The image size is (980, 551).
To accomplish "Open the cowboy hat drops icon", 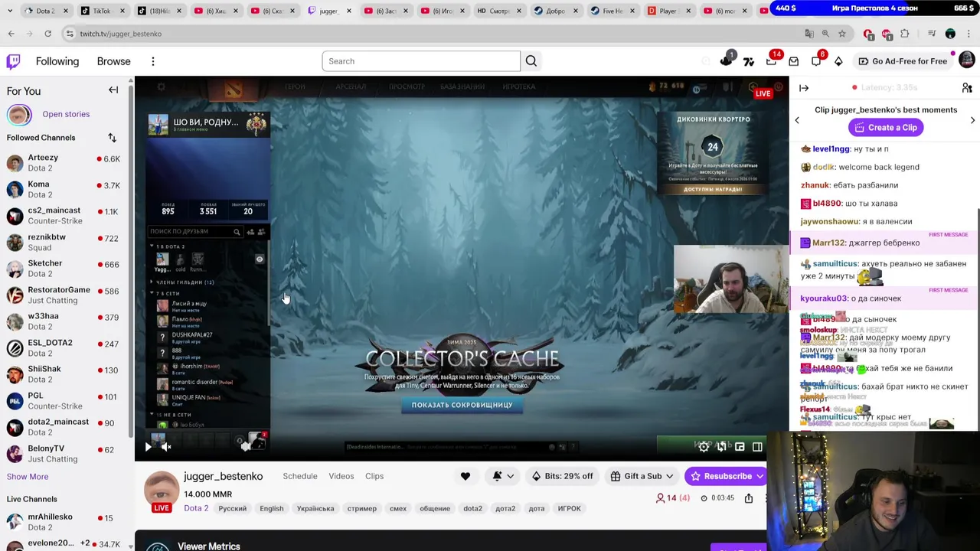I will click(x=726, y=61).
